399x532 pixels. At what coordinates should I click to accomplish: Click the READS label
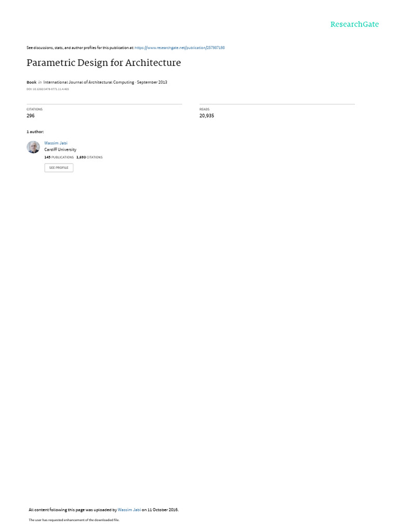[x=204, y=109]
